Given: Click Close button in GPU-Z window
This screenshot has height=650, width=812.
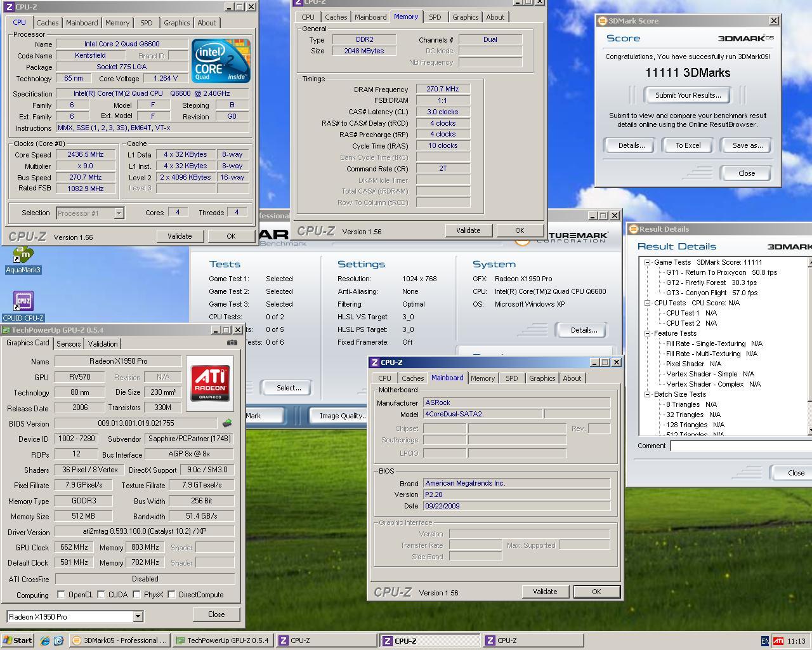Looking at the screenshot, I should click(x=216, y=614).
